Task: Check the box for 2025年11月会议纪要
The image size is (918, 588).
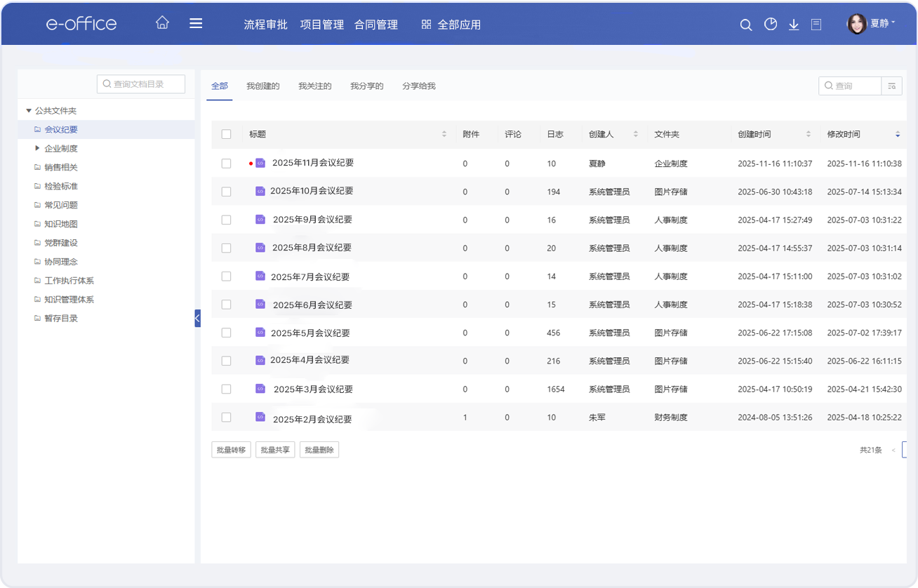Action: point(226,163)
